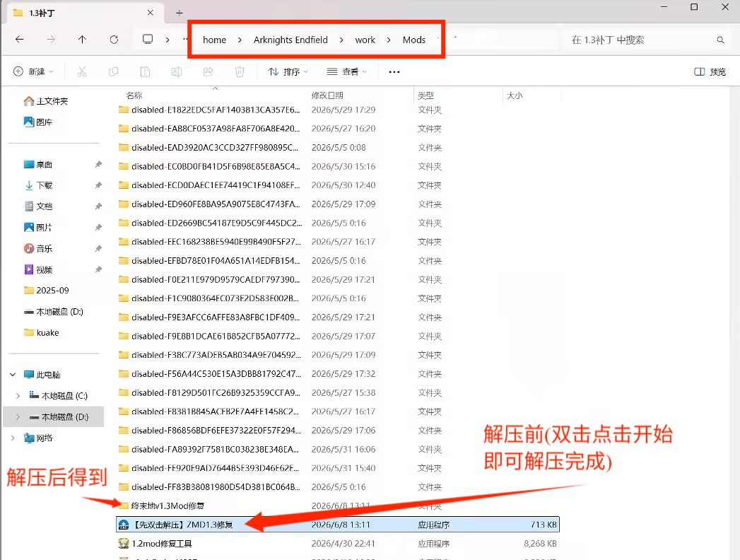Refresh the current folder view

coord(114,40)
